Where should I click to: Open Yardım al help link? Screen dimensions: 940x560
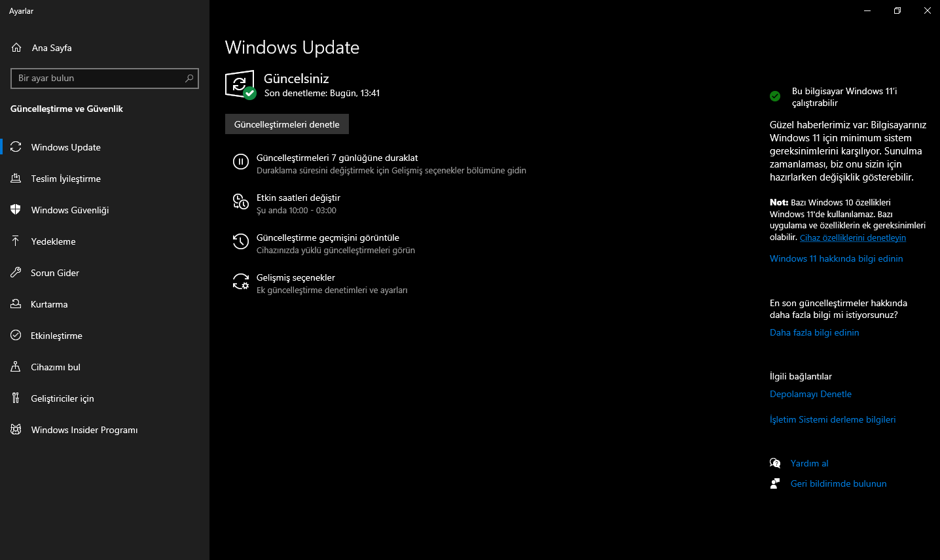coord(809,463)
